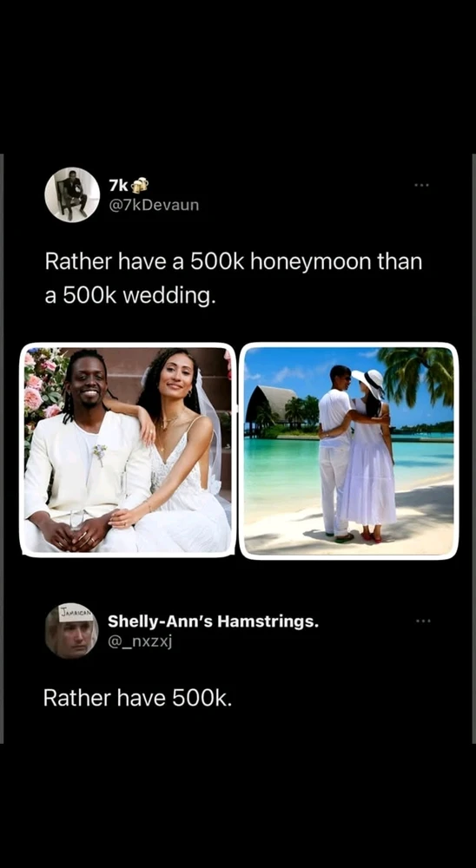Click the beer mugs emoji beside 7k
The image size is (476, 868).
140,184
